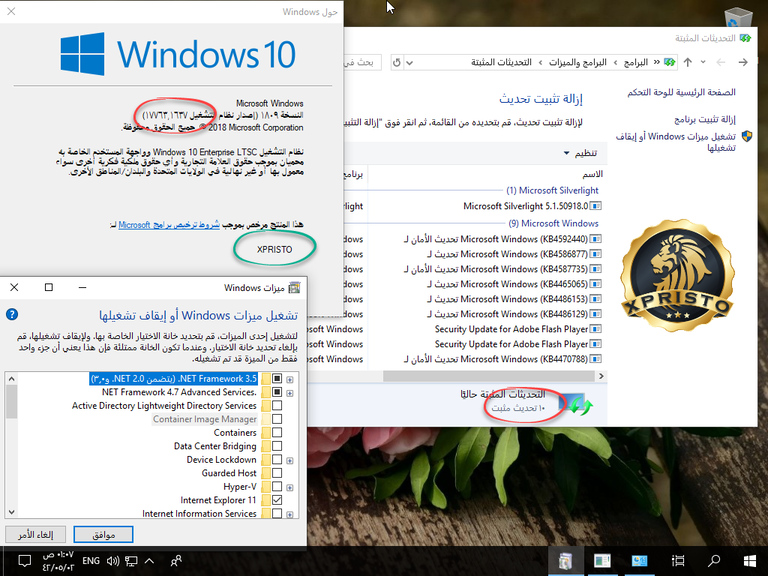This screenshot has height=576, width=768.
Task: Open help icon in Windows Features dialog
Action: coord(12,314)
